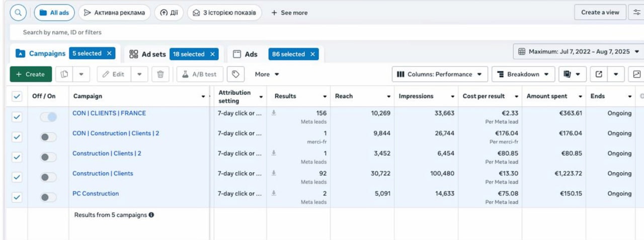Viewport: 644px width, 240px height.
Task: Open duplicate options dropdown arrow
Action: 81,74
